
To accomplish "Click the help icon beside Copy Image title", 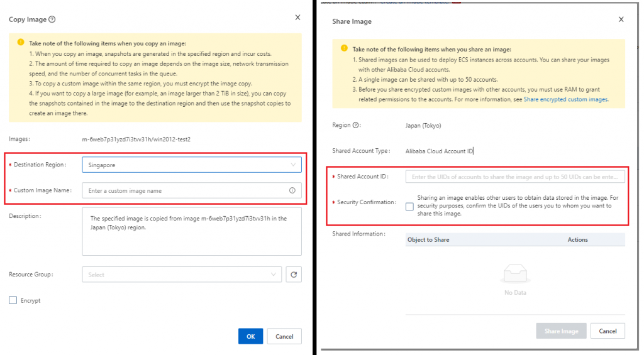I will click(x=52, y=19).
